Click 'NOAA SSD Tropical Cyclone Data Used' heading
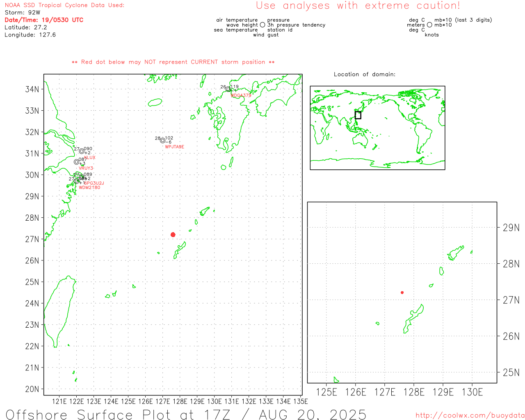This screenshot has width=525, height=420. coord(64,5)
